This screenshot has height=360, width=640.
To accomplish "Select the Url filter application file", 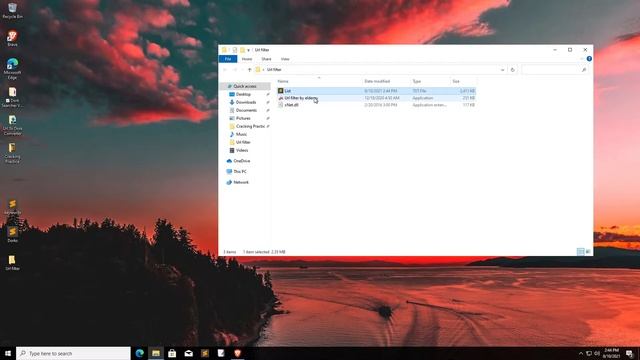I will pyautogui.click(x=376, y=98).
